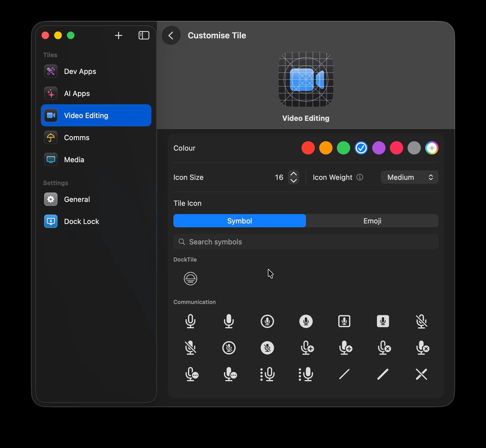486x448 pixels.
Task: Show Icon Weight info
Action: (360, 177)
